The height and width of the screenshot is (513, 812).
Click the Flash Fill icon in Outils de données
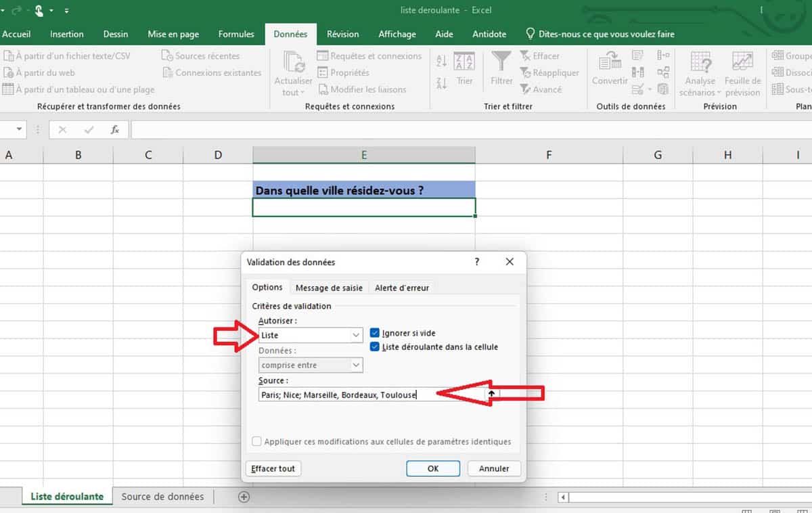click(637, 56)
